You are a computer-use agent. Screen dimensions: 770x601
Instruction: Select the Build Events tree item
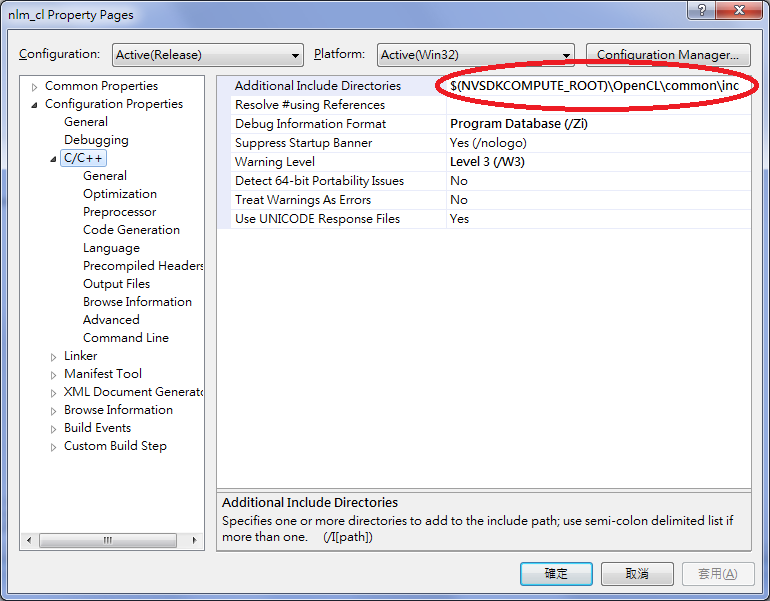97,428
